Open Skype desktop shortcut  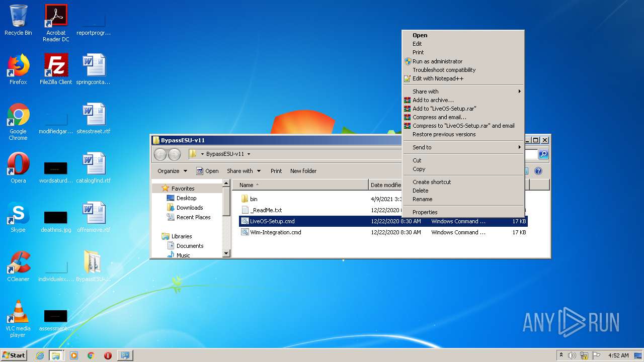(x=18, y=217)
